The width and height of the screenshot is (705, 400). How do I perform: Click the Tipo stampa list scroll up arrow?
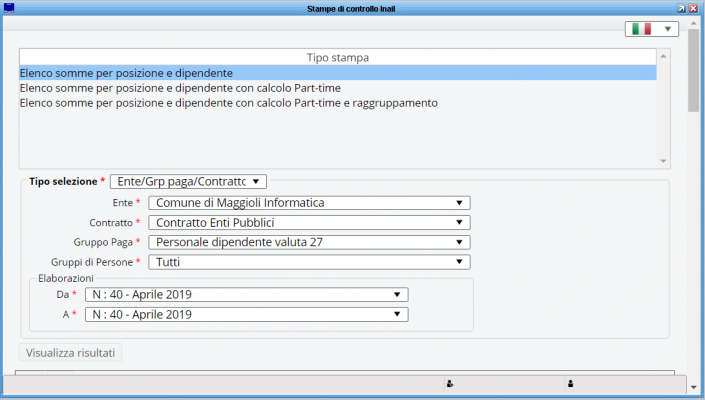coord(663,56)
